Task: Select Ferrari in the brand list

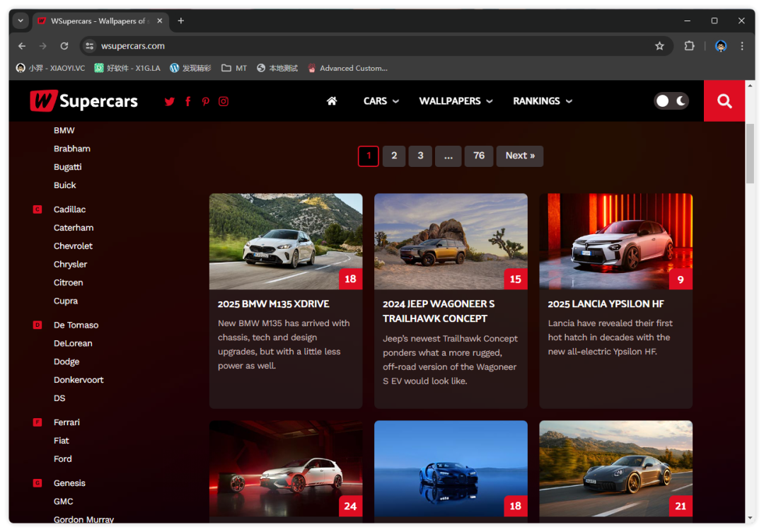Action: coord(66,422)
